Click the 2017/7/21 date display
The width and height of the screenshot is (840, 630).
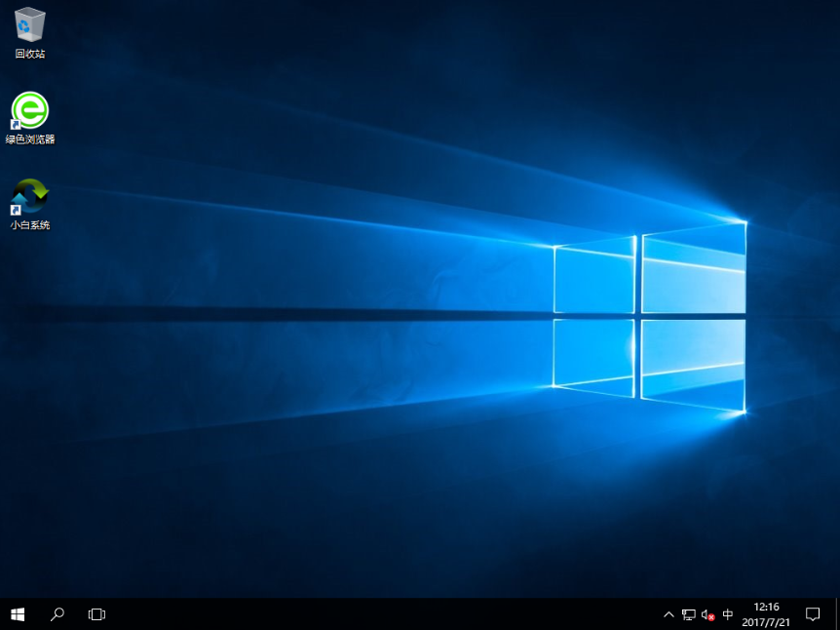click(766, 621)
